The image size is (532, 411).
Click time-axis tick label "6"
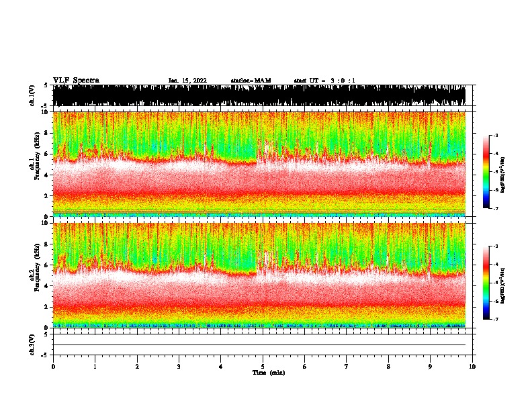305,367
